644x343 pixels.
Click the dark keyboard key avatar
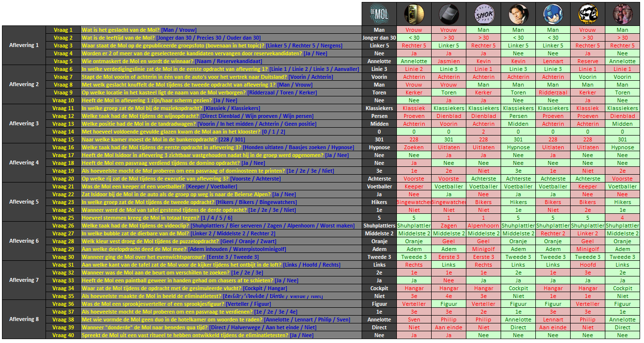click(x=448, y=14)
